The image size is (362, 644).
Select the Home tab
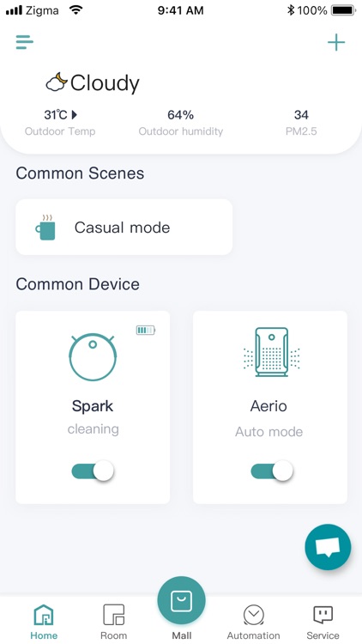pos(44,622)
